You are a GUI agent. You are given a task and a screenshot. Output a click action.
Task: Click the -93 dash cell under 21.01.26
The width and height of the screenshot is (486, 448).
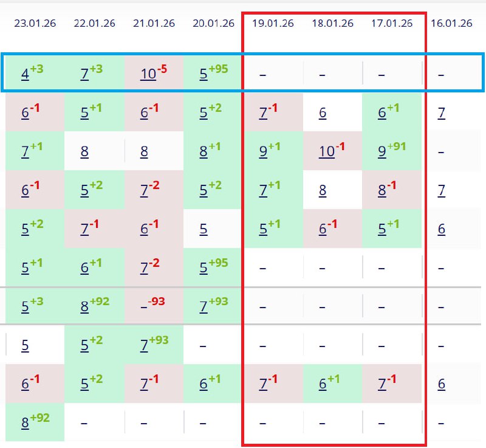click(143, 307)
